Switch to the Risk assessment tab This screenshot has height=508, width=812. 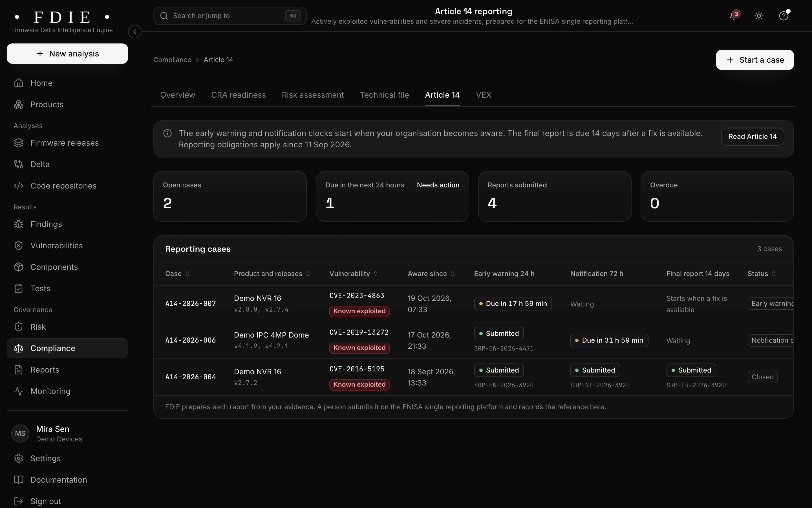tap(313, 95)
